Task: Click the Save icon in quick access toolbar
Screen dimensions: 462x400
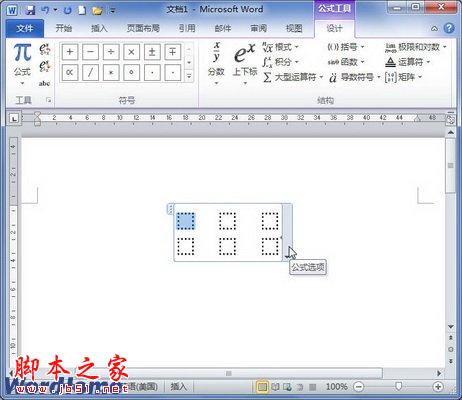Action: (30, 10)
